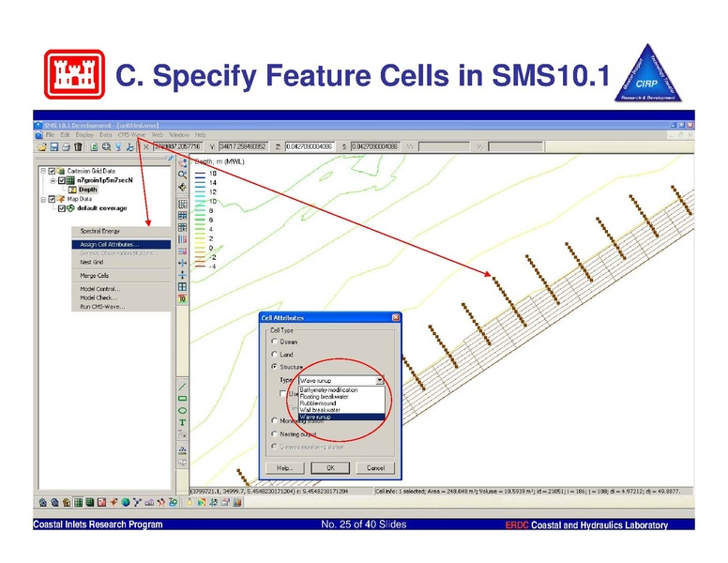The image size is (728, 563).
Task: Select the first grid cell selection tool
Action: (182, 204)
